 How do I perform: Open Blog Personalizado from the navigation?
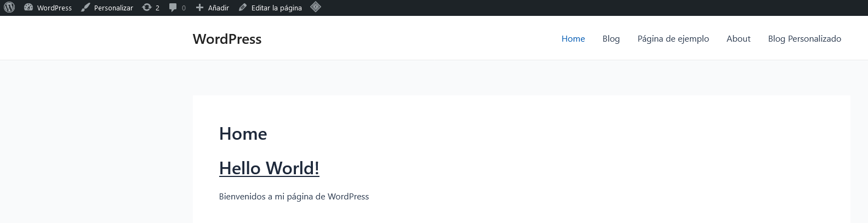[x=804, y=38]
